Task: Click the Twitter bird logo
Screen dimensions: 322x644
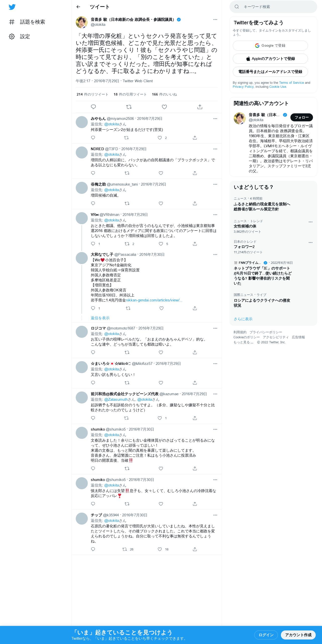Action: [12, 7]
